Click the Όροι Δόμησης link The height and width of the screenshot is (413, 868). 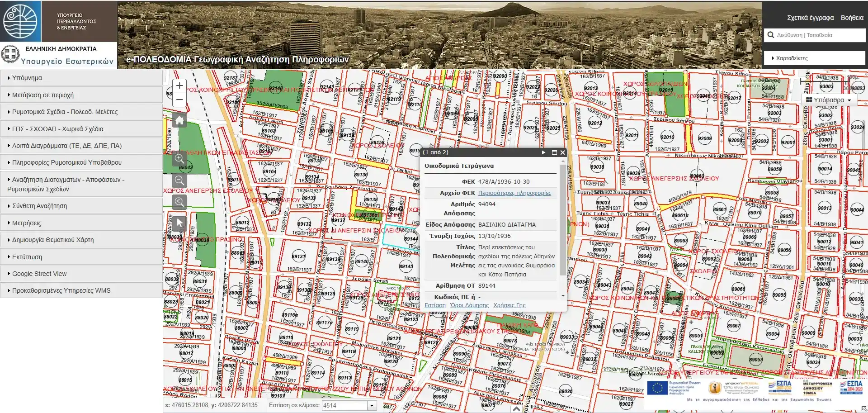point(469,305)
